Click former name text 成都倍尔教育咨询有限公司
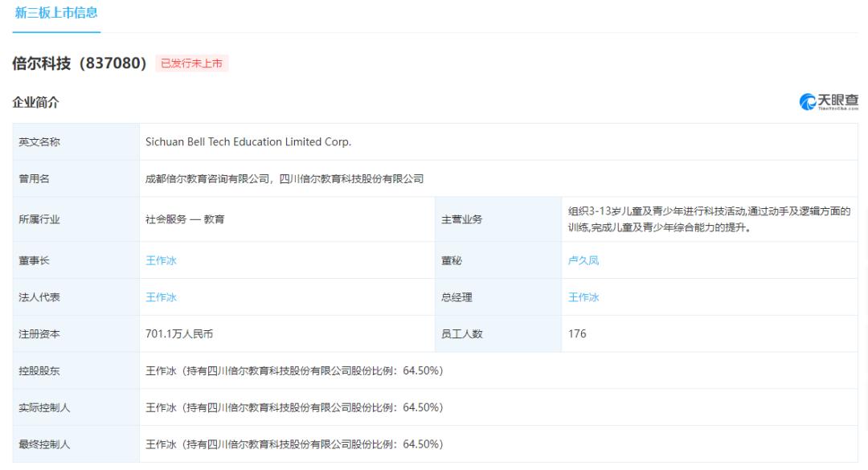This screenshot has height=470, width=868. [x=207, y=179]
